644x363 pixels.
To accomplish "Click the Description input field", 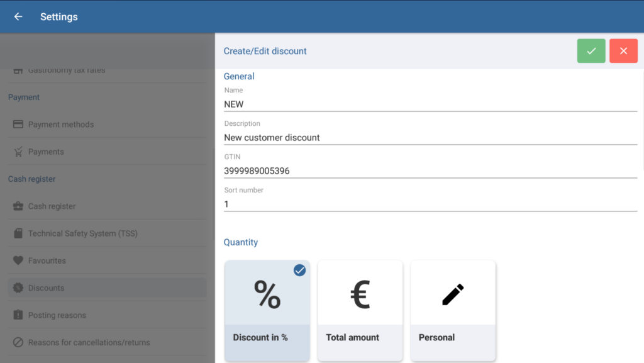I will 430,138.
